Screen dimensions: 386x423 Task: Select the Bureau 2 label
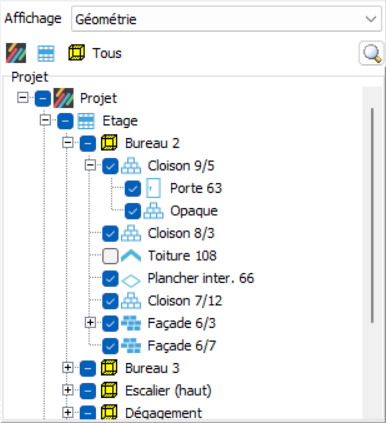(152, 143)
